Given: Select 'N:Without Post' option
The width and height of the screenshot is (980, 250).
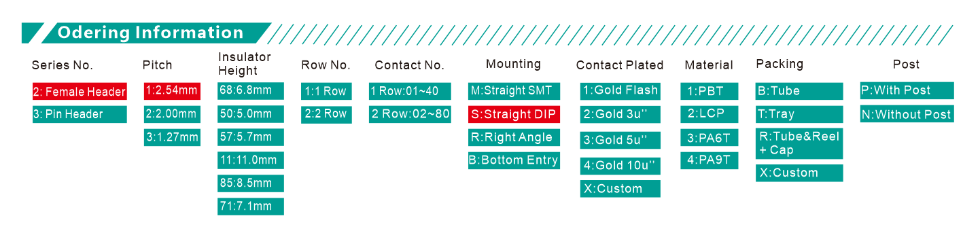Looking at the screenshot, I should (x=907, y=114).
